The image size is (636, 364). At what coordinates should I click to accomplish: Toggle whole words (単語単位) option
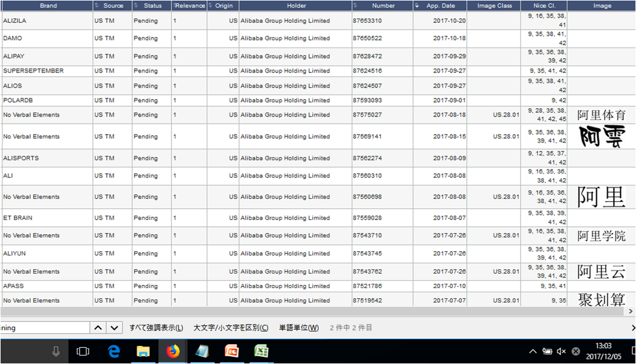(298, 328)
